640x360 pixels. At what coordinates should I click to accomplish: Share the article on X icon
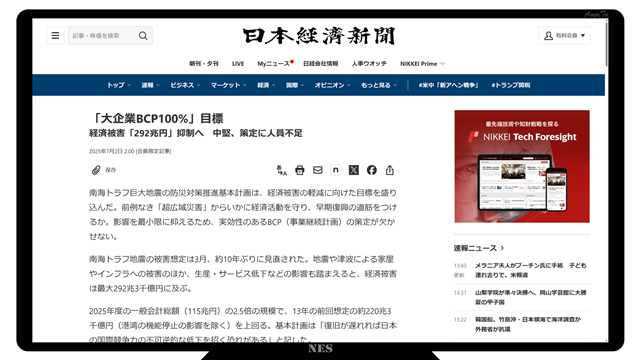[x=353, y=170]
